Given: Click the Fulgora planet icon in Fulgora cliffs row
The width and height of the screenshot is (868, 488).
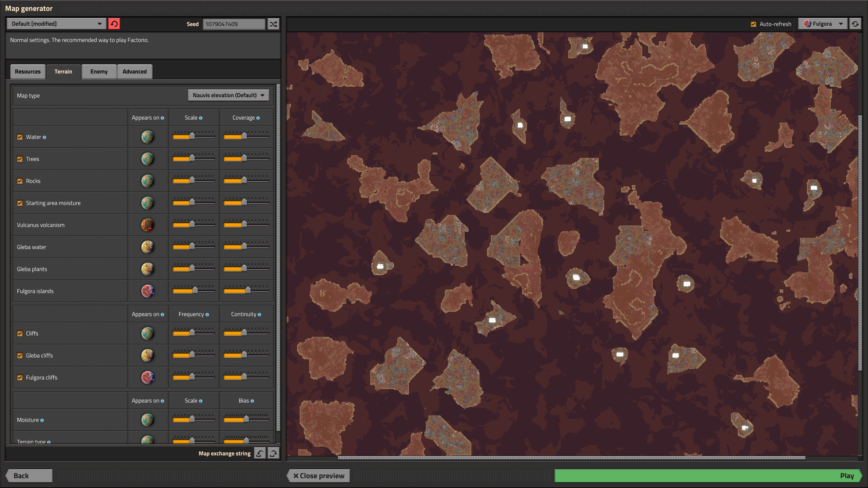Looking at the screenshot, I should [x=147, y=378].
